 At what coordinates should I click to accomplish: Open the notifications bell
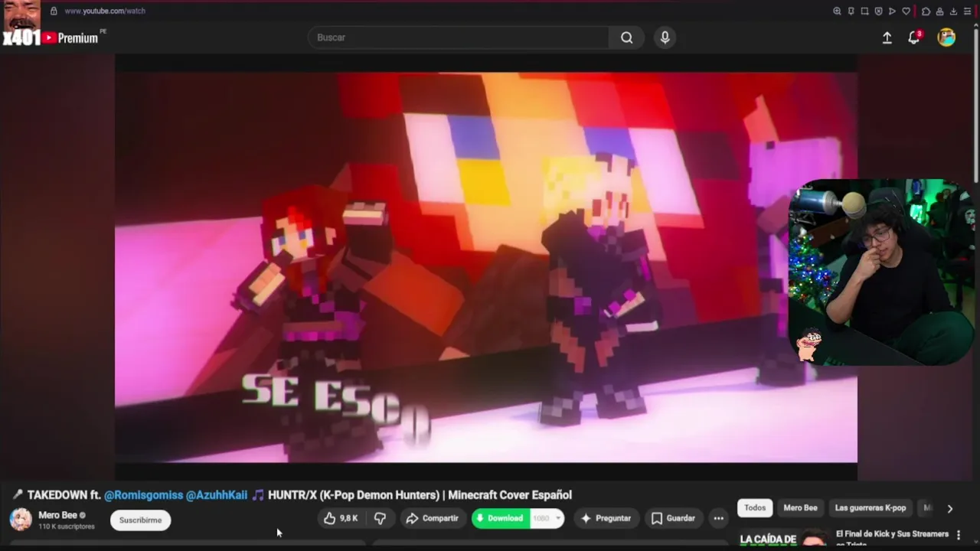click(x=913, y=37)
